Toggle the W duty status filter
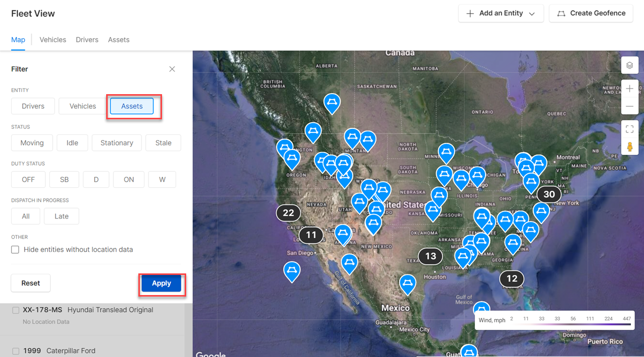This screenshot has width=644, height=357. click(162, 180)
